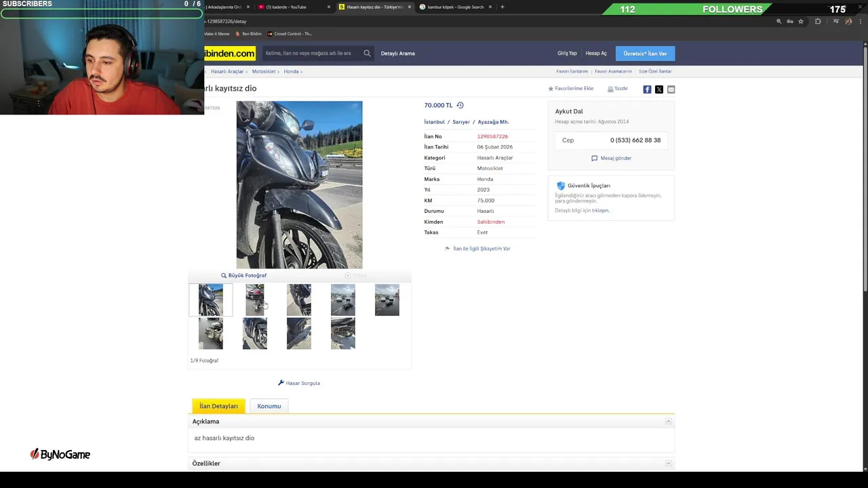This screenshot has width=868, height=488.
Task: Click Detaylı Arama link
Action: point(398,53)
